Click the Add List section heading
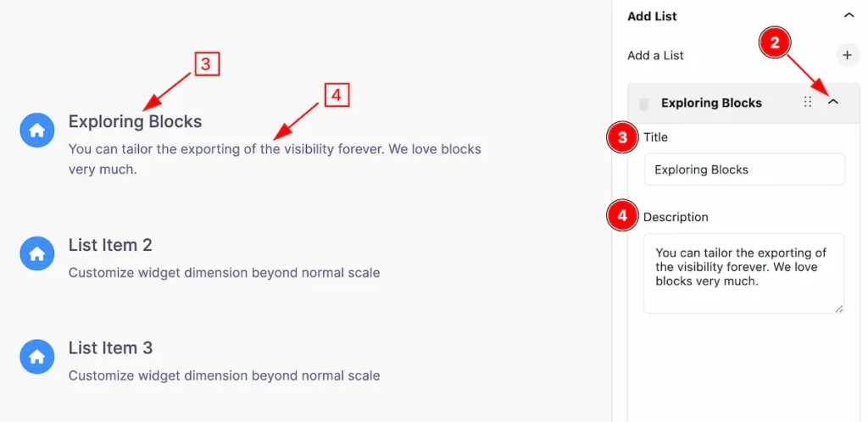The image size is (868, 422). point(652,16)
